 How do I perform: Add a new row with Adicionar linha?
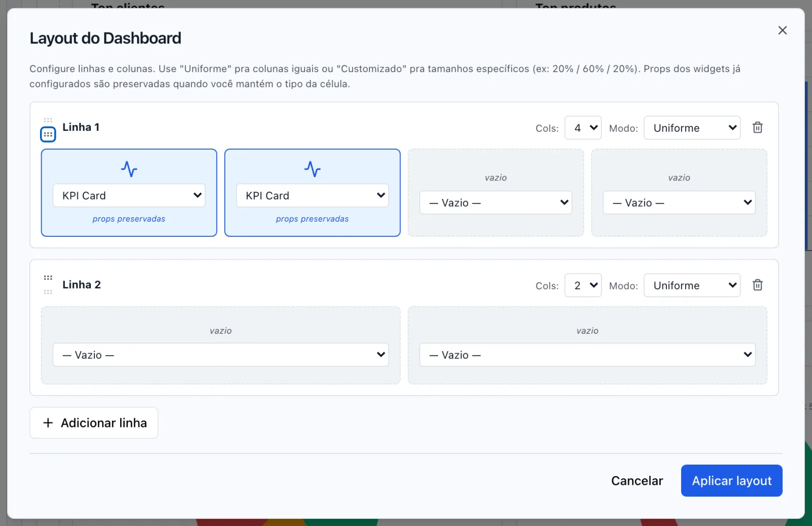[x=94, y=423]
